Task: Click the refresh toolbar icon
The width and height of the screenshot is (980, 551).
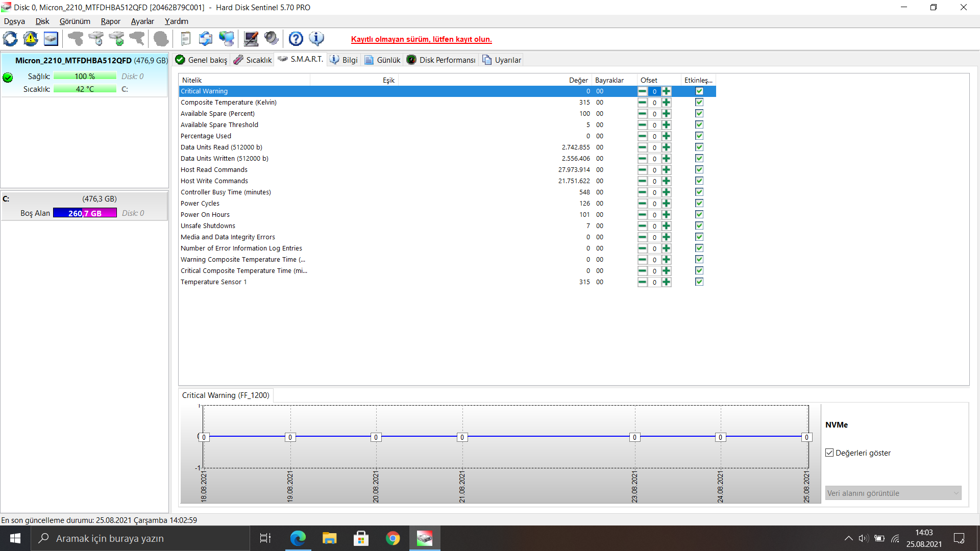Action: pos(10,39)
